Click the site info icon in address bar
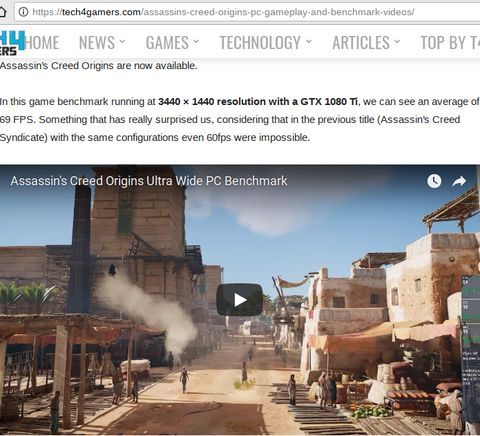 click(23, 12)
